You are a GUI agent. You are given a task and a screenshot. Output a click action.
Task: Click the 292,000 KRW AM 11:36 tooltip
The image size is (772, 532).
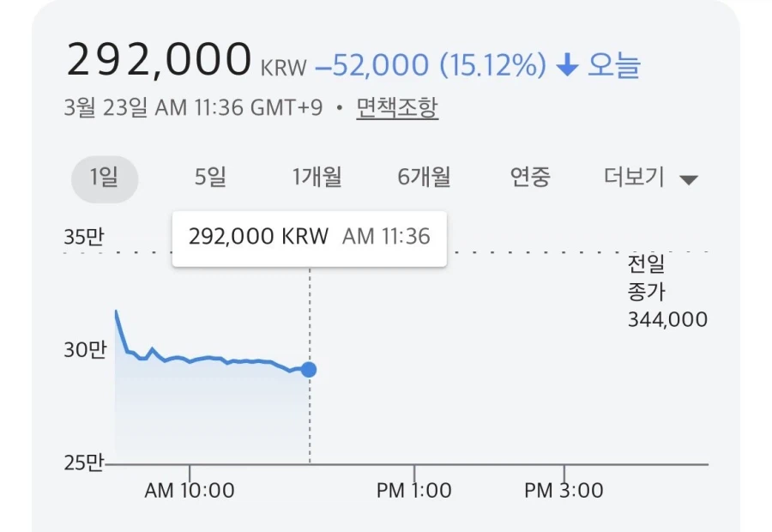pos(309,237)
